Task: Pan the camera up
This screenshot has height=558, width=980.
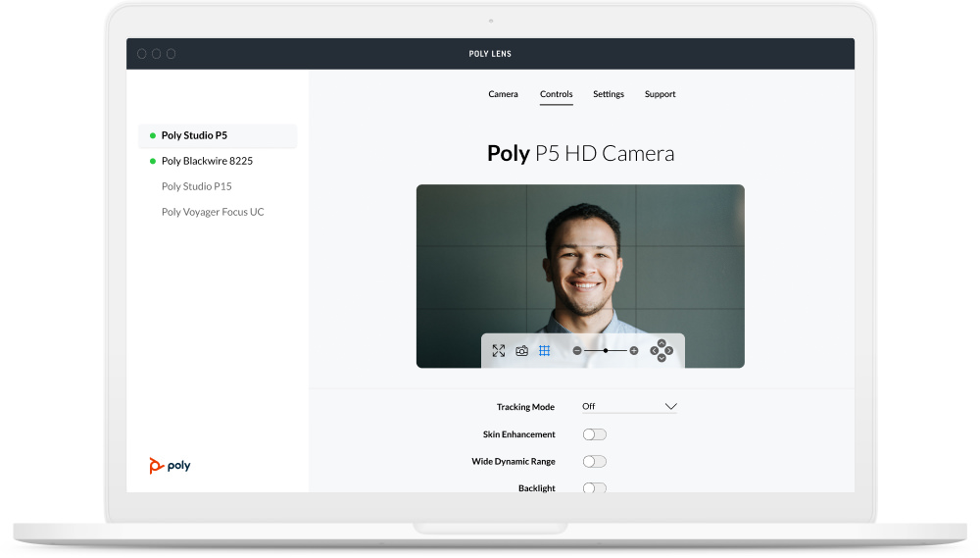Action: [x=661, y=343]
